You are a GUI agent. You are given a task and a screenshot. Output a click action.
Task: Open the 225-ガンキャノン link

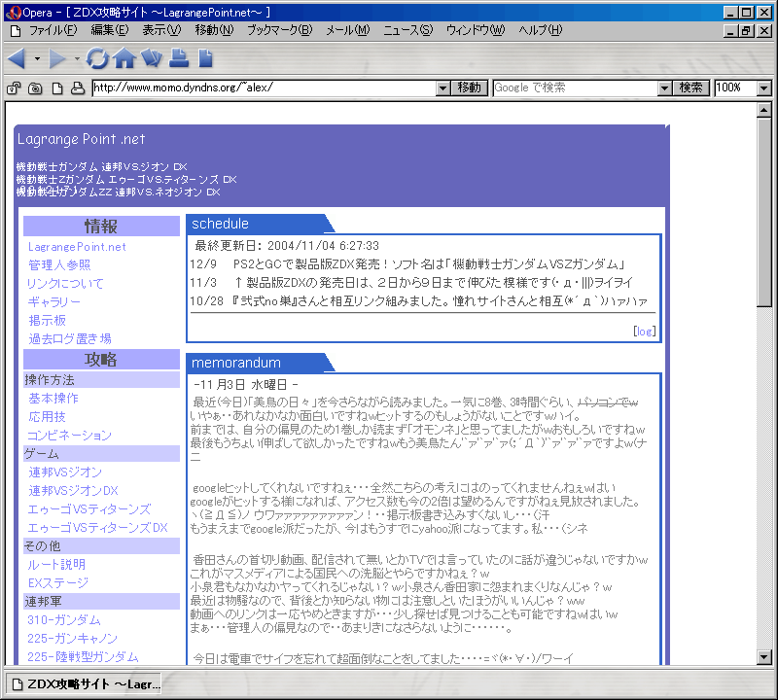pyautogui.click(x=72, y=639)
